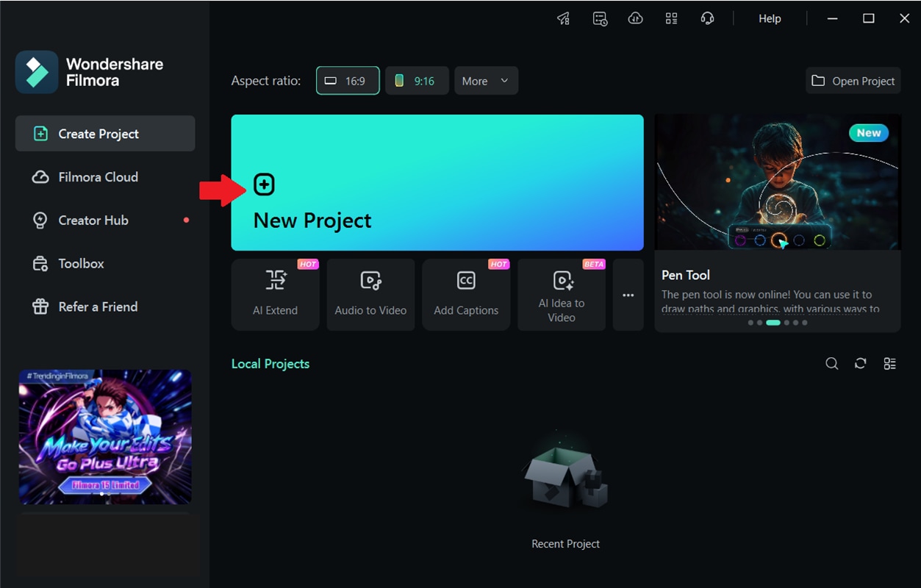
Task: Launch Audio to Video tool
Action: (370, 294)
